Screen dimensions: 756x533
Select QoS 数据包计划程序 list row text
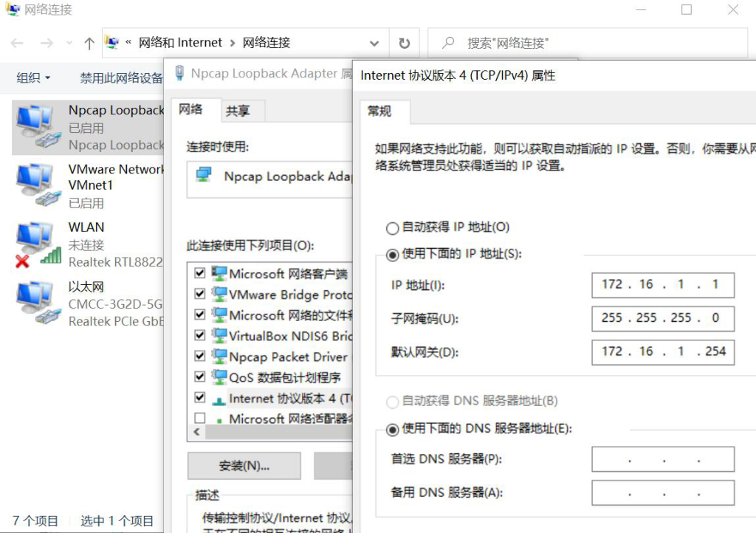click(284, 377)
